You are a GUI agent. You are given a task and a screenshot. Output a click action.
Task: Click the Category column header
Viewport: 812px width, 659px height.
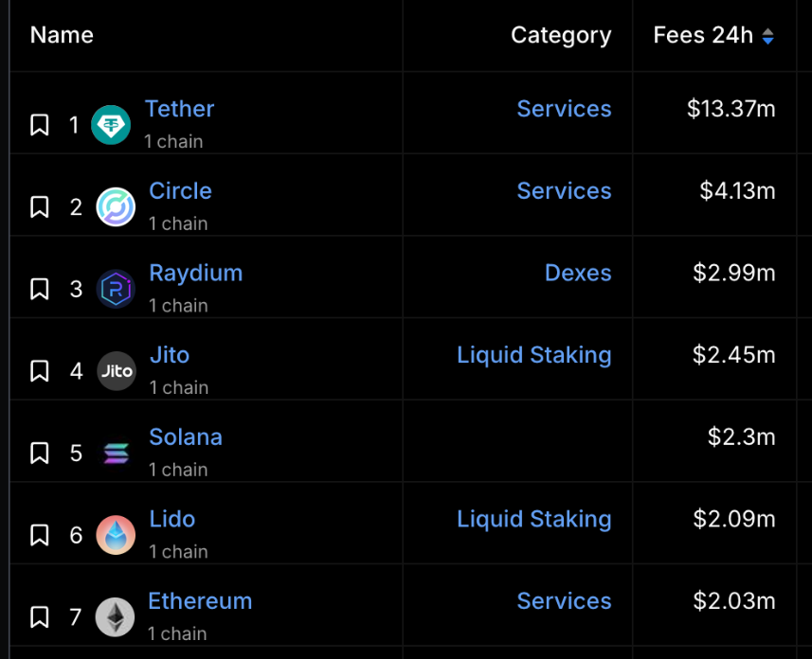click(561, 35)
